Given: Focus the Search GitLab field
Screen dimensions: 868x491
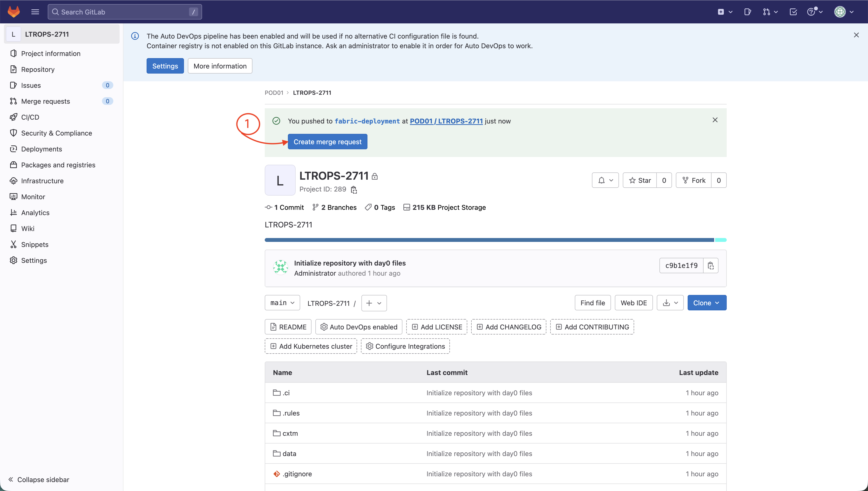Looking at the screenshot, I should pyautogui.click(x=124, y=12).
